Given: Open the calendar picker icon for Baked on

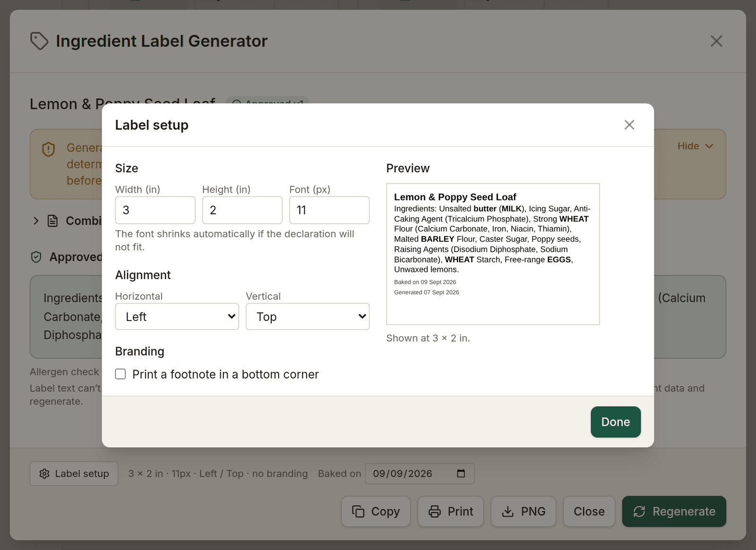Looking at the screenshot, I should point(461,474).
